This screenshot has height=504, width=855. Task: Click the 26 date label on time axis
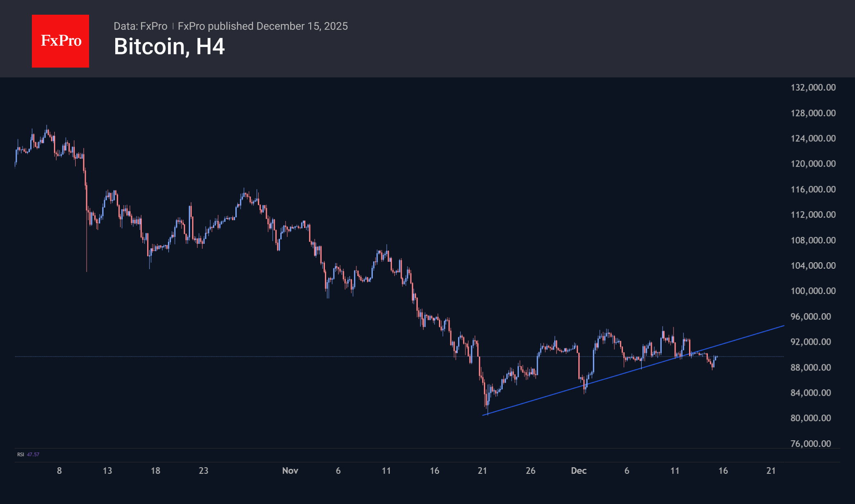[x=530, y=471]
